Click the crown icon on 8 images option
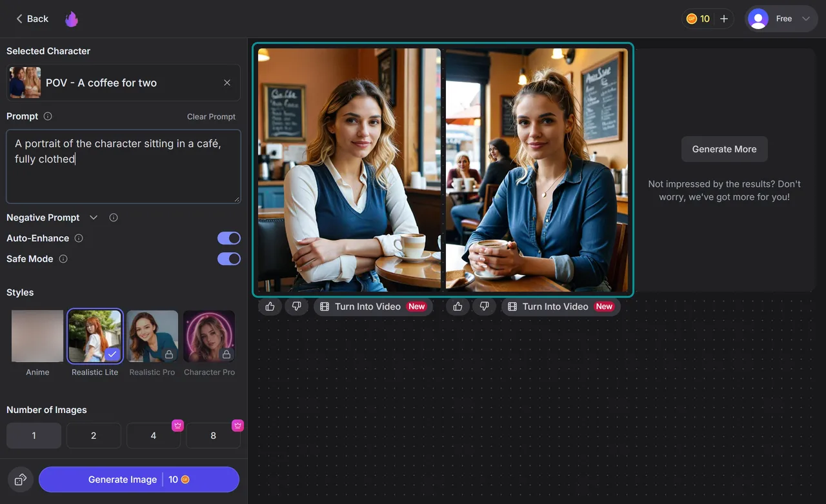Screen dimensions: 826x504 tap(237, 425)
